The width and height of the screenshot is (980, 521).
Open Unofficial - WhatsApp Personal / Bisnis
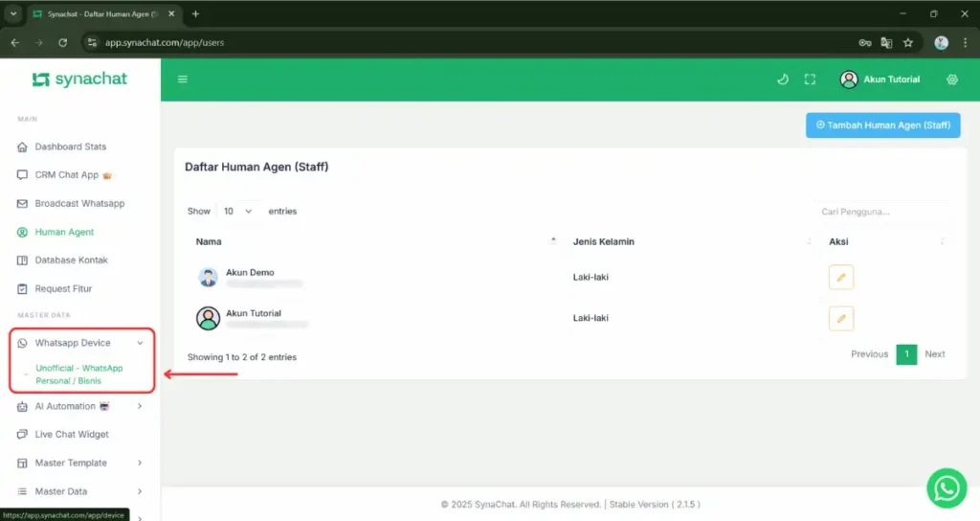click(x=79, y=374)
